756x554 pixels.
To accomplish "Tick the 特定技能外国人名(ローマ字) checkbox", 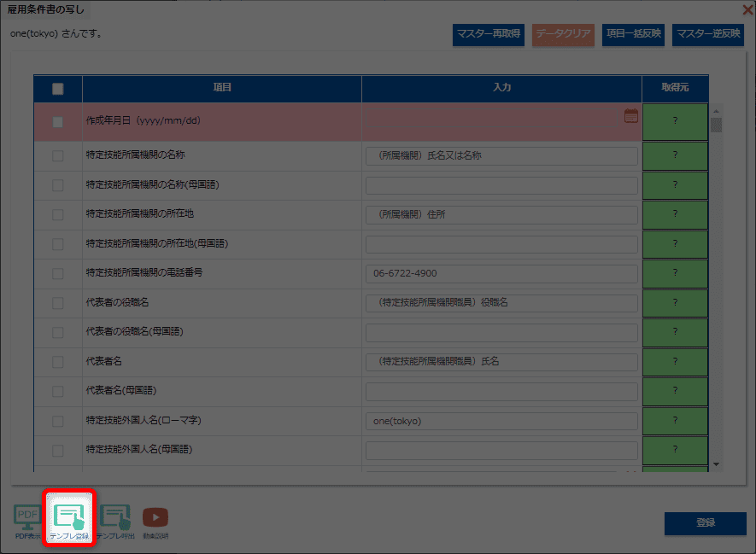I will click(58, 421).
